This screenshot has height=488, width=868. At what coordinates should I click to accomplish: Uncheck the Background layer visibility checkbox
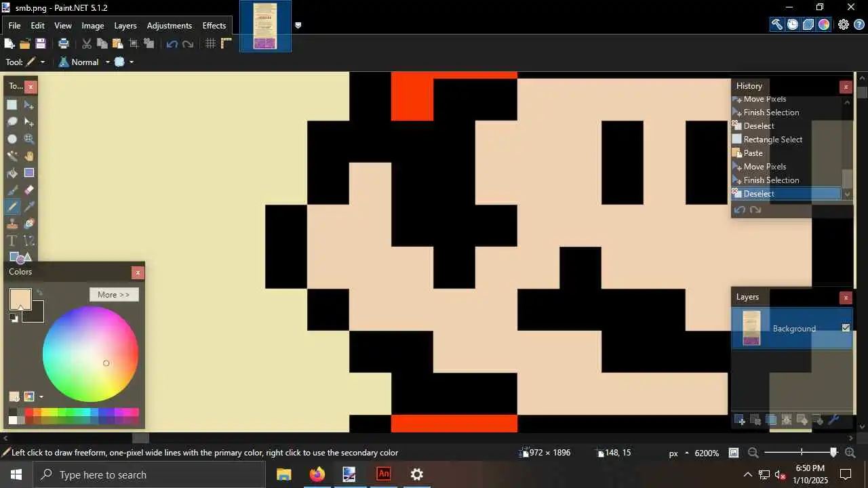tap(846, 328)
